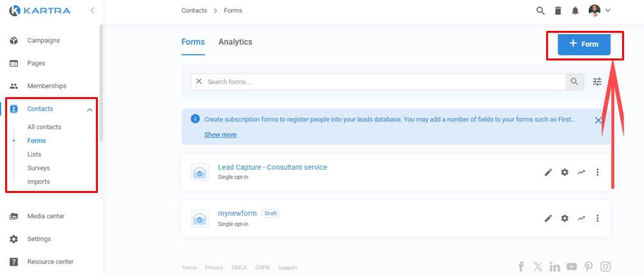Open settings gear for mynewform
Screen dimensions: 644x274
tap(565, 219)
